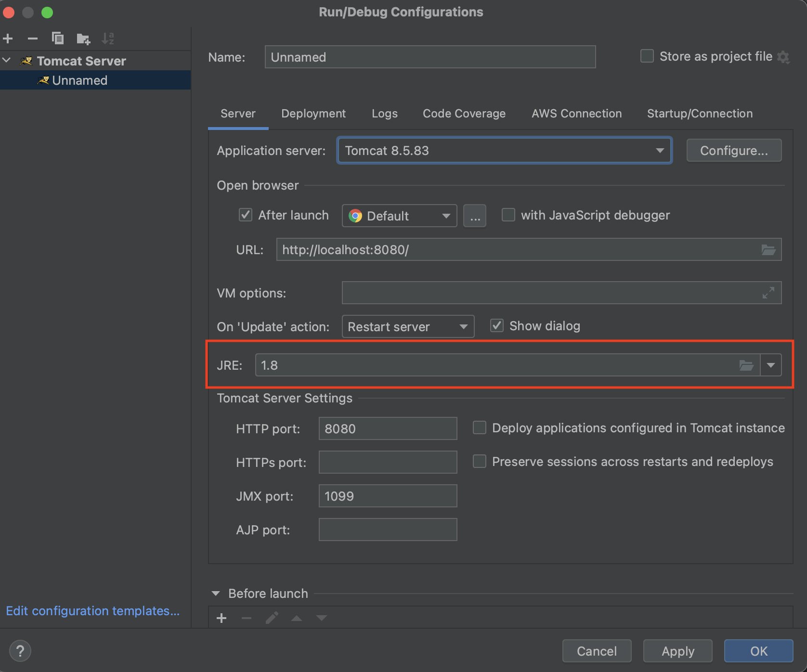Collapse the Before launch section
The width and height of the screenshot is (807, 672).
[x=216, y=594]
